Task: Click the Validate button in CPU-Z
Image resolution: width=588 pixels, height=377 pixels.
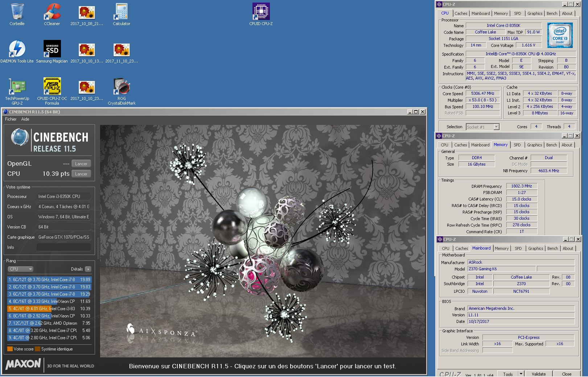Action: (x=538, y=374)
